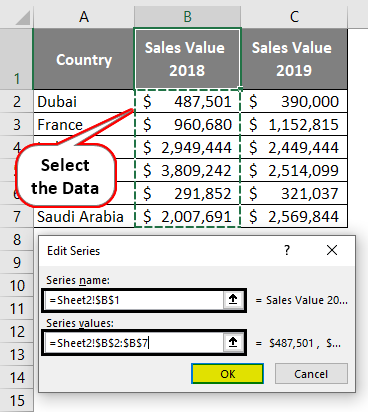Select row 7 header
Viewport: 368px width, 412px height.
tap(17, 216)
